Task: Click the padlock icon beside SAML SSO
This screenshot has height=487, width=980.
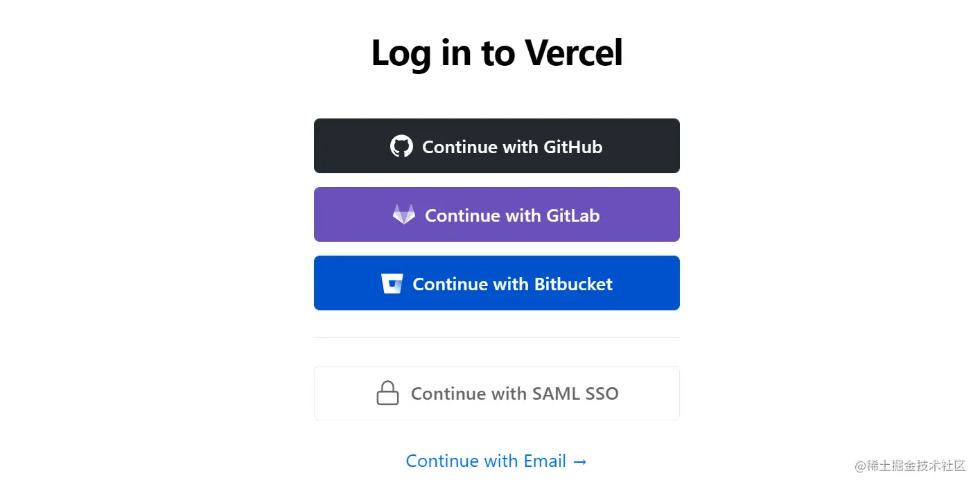Action: coord(387,393)
